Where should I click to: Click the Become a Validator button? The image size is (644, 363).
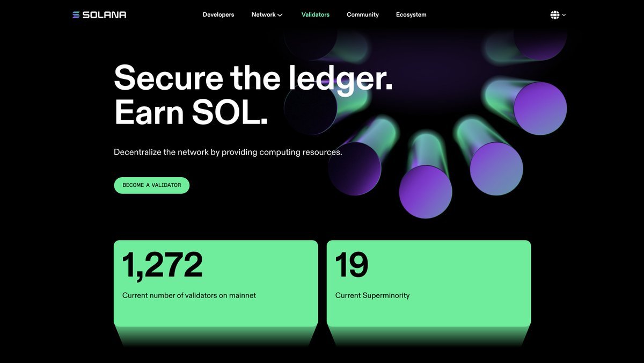pyautogui.click(x=152, y=185)
